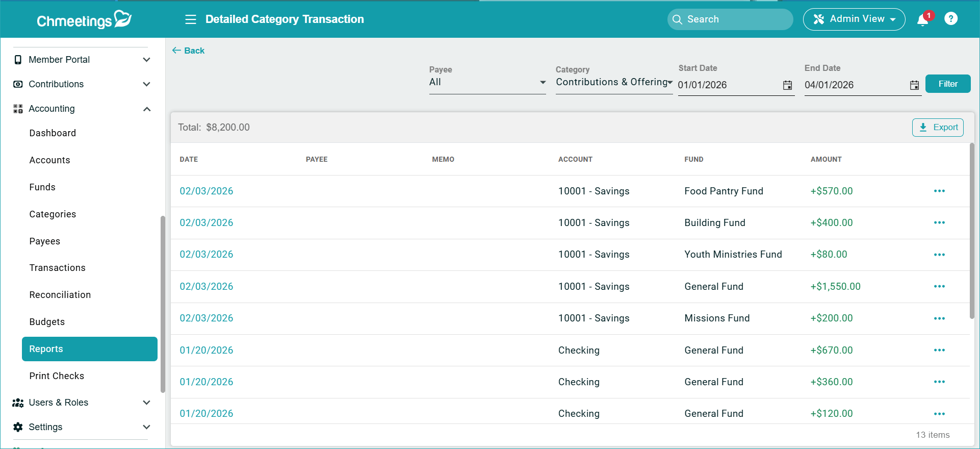The image size is (980, 449).
Task: Click the Contributions money icon
Action: point(18,84)
